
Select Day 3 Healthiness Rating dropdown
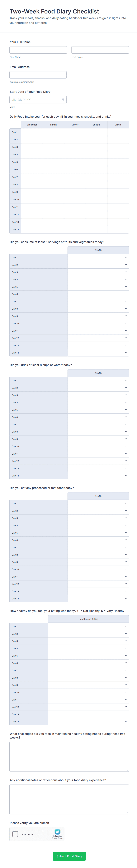88,641
